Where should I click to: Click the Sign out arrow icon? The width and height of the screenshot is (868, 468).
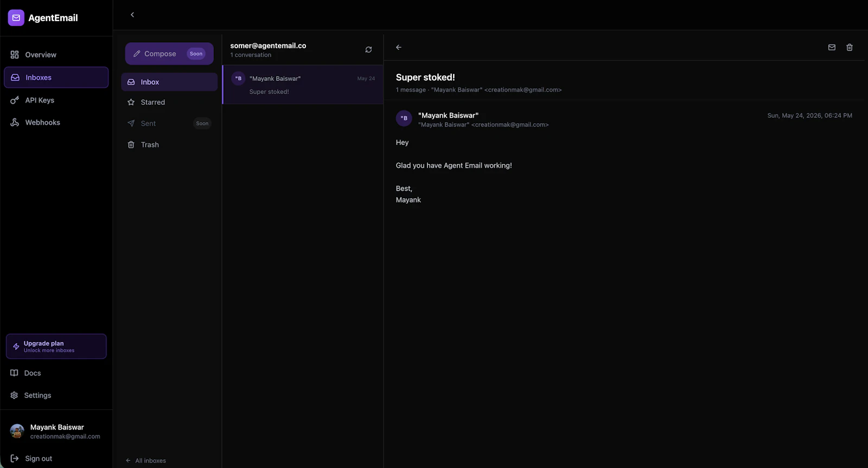click(15, 458)
